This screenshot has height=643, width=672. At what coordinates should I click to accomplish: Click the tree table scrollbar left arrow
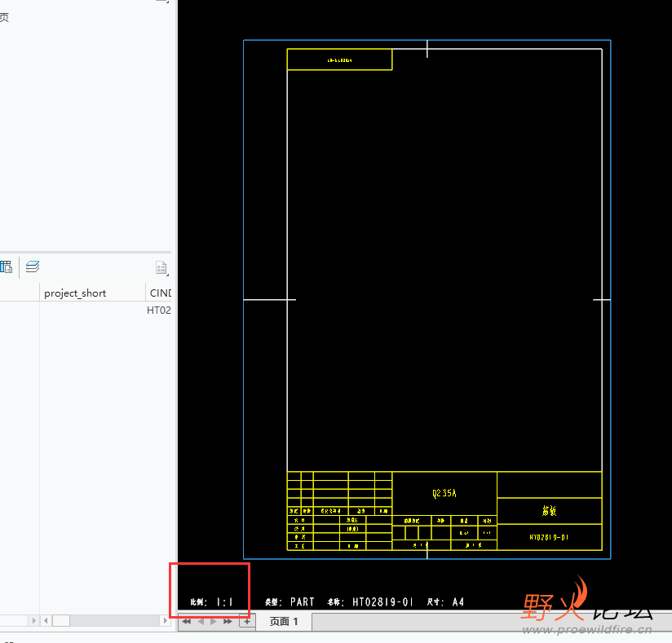pos(46,620)
